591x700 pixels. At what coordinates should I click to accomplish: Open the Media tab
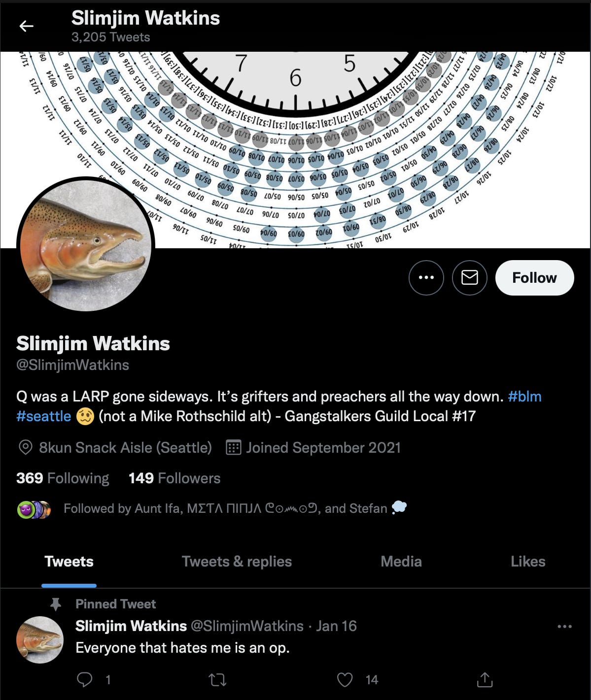tap(401, 562)
